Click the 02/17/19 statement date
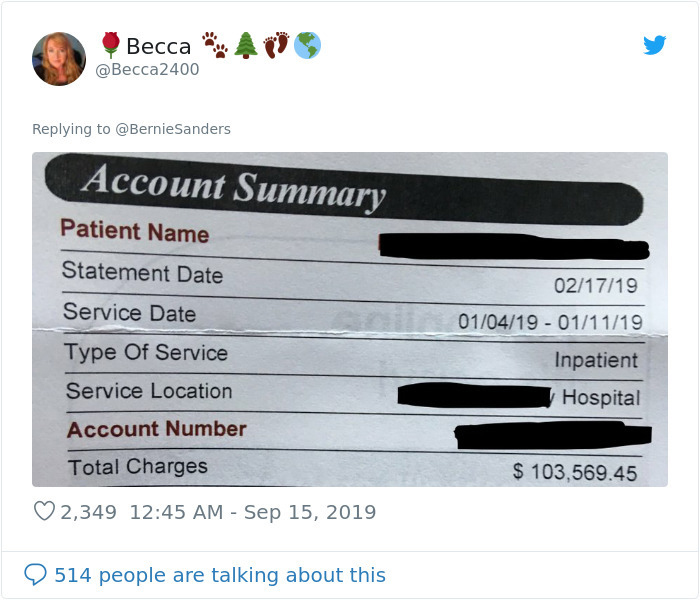 coord(595,285)
